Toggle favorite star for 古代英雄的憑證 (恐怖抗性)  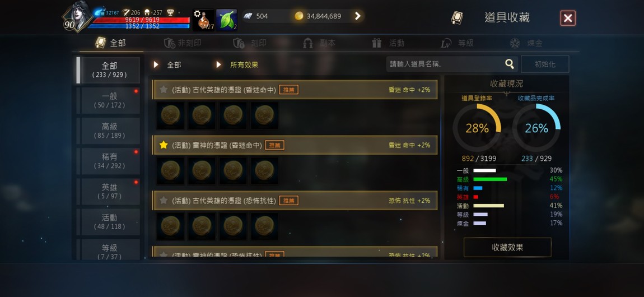tap(164, 200)
